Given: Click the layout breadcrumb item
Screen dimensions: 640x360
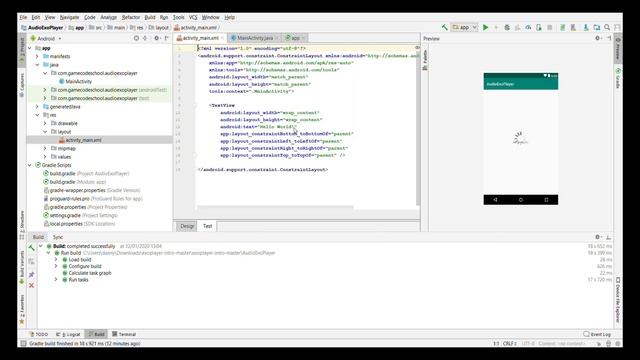Looking at the screenshot, I should click(x=159, y=28).
